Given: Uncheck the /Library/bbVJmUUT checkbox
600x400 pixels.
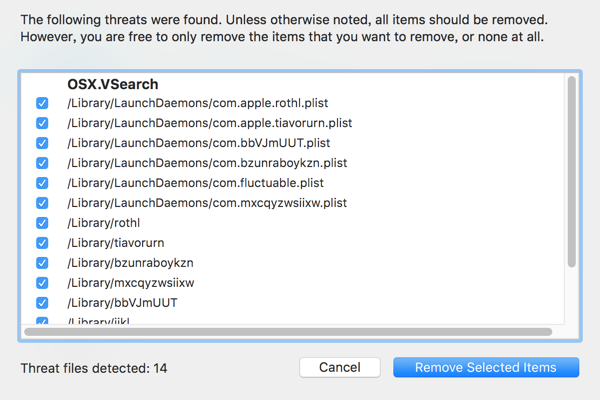Looking at the screenshot, I should (42, 303).
